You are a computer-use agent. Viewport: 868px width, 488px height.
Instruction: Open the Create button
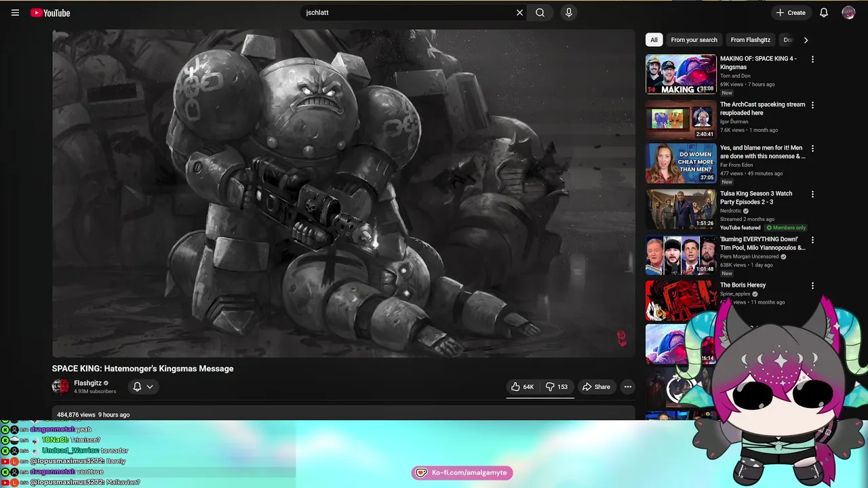(x=791, y=12)
